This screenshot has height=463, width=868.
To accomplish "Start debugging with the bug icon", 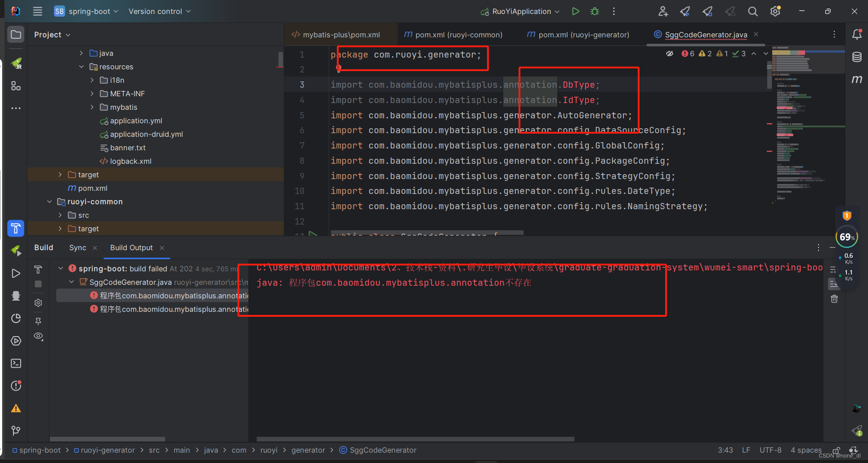I will point(595,11).
